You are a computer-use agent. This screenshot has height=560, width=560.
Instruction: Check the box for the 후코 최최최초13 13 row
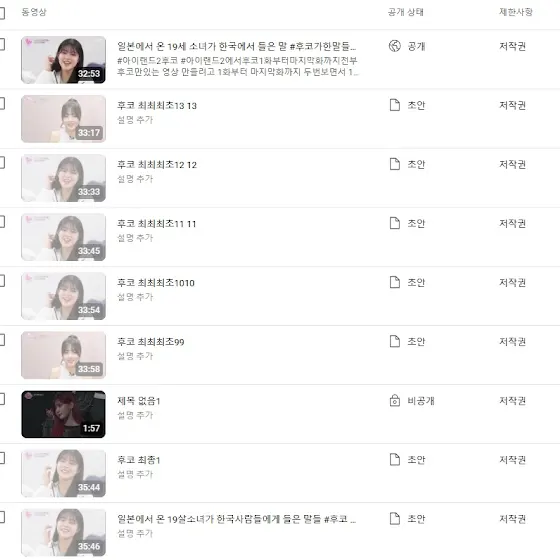[1, 104]
